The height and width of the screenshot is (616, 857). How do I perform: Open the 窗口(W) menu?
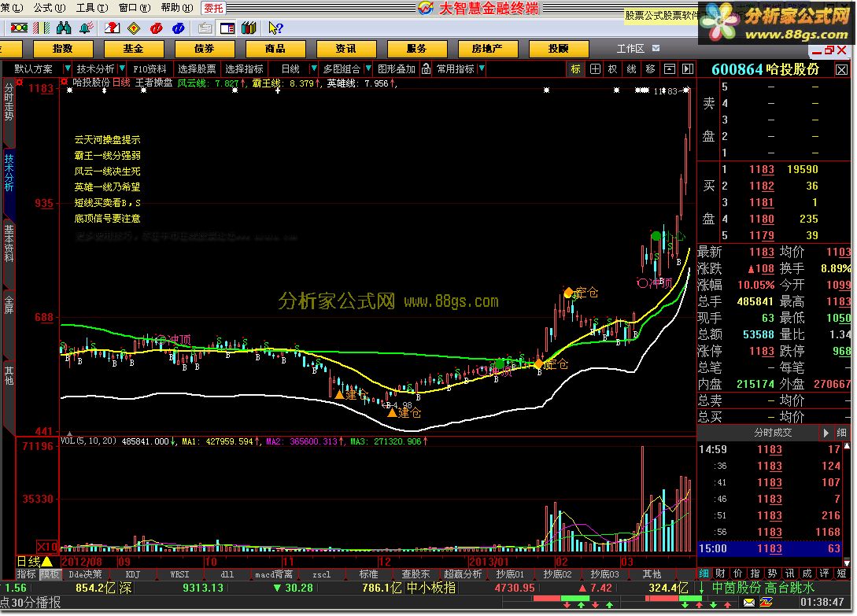135,8
